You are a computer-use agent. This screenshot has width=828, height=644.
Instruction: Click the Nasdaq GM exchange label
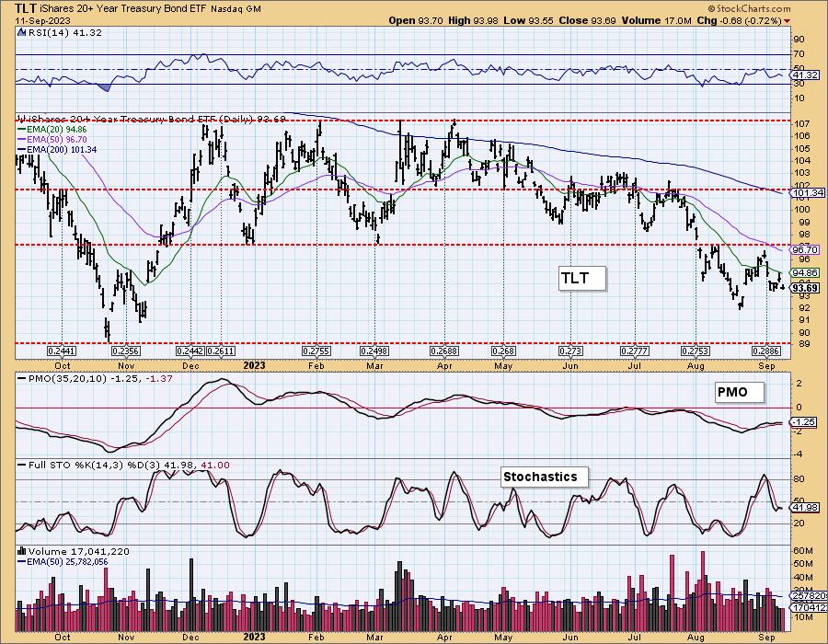point(236,9)
